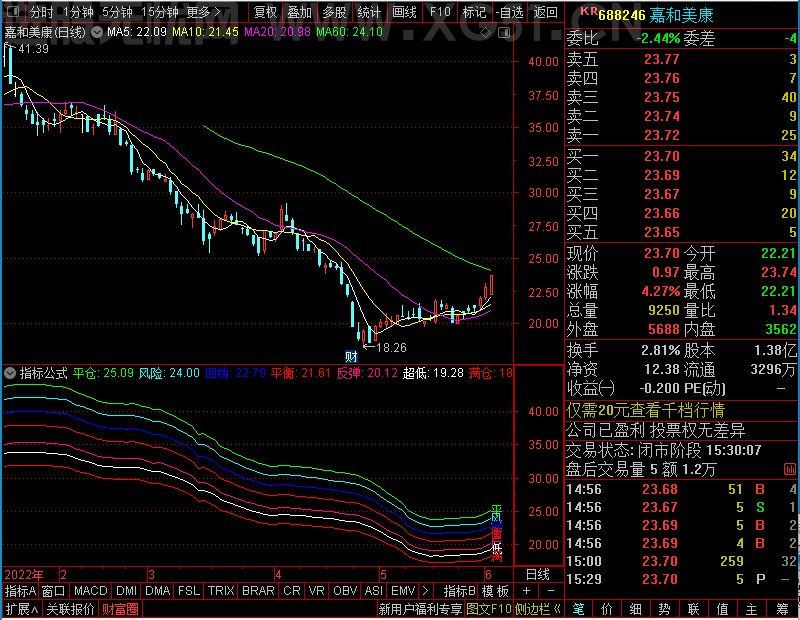Switch to the 分时 chart
This screenshot has width=800, height=620.
[41, 12]
